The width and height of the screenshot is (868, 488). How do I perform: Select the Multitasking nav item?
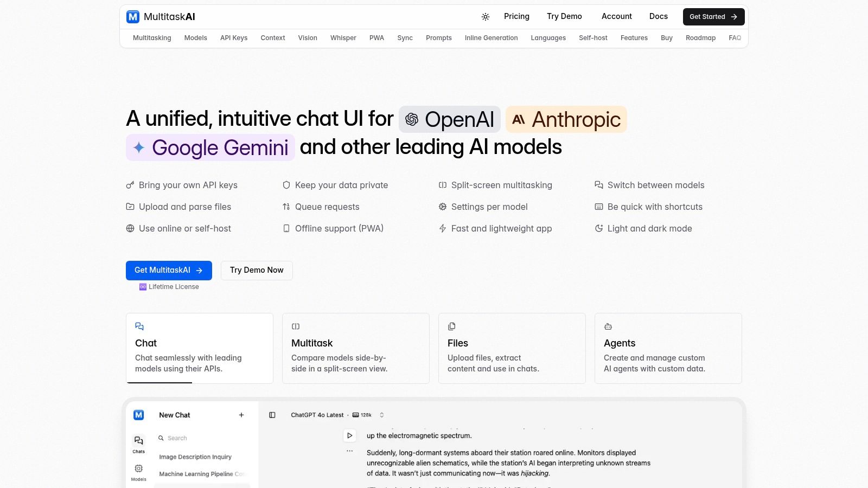(x=152, y=38)
